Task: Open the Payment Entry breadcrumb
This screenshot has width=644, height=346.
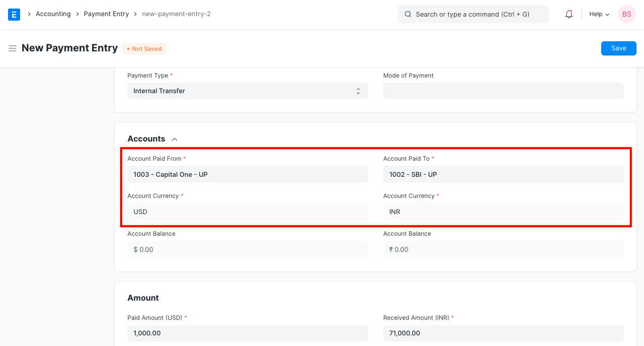Action: [106, 14]
